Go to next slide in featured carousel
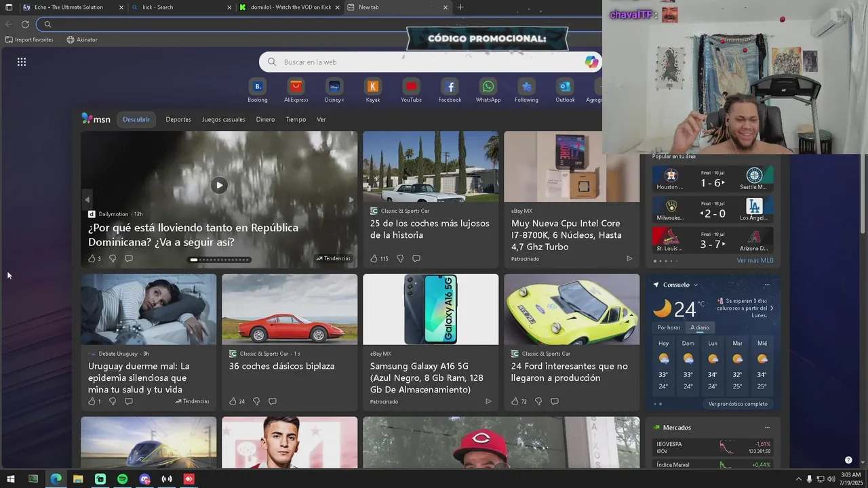Image resolution: width=868 pixels, height=488 pixels. click(x=351, y=200)
